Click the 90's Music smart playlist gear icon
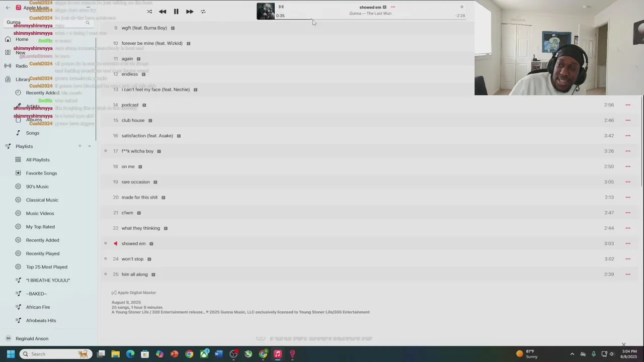The image size is (644, 362). pos(18,187)
